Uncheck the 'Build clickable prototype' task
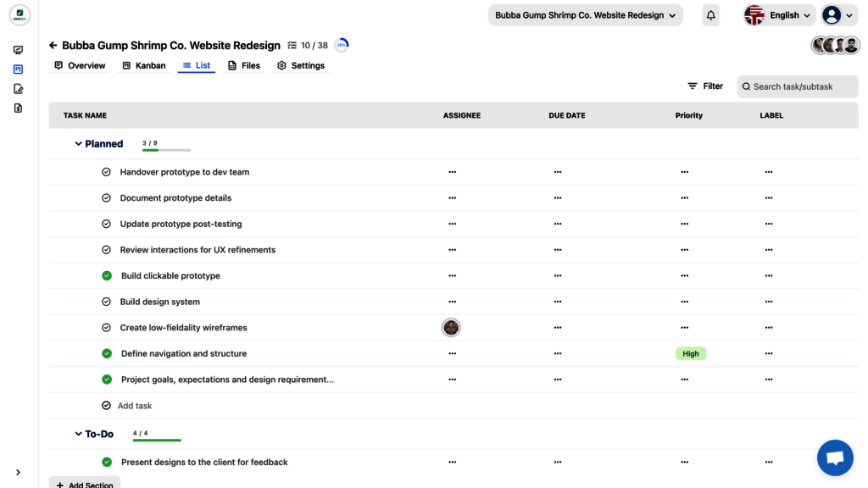The image size is (868, 488). click(x=107, y=276)
